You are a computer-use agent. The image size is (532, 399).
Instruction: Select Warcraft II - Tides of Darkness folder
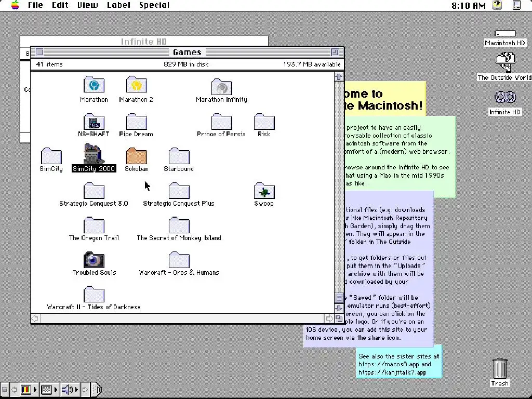[x=94, y=295]
